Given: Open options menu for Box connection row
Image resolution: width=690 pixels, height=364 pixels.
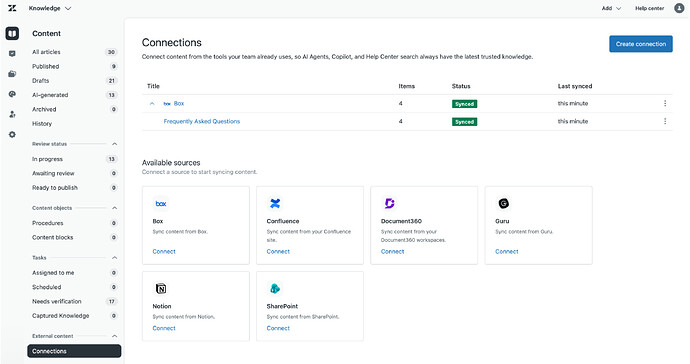Looking at the screenshot, I should point(665,103).
